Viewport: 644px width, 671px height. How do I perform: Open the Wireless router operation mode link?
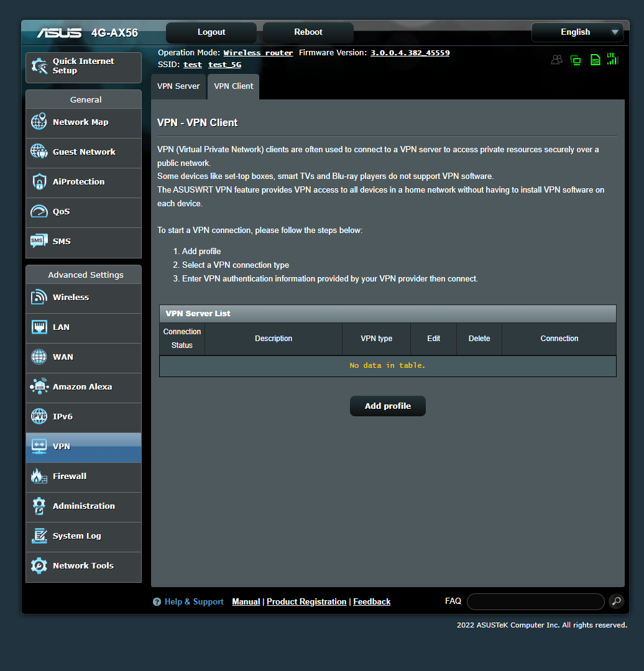(x=258, y=53)
